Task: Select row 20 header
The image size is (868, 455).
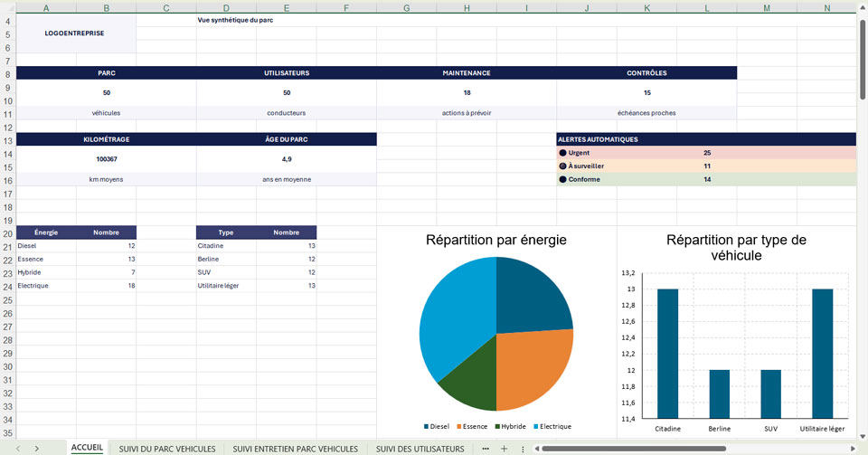Action: tap(8, 234)
